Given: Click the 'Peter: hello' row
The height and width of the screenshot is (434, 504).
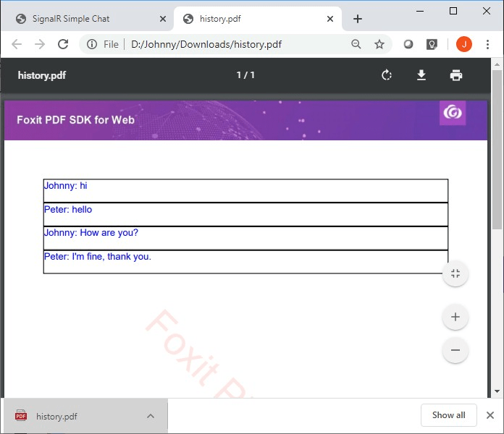Looking at the screenshot, I should pos(245,214).
